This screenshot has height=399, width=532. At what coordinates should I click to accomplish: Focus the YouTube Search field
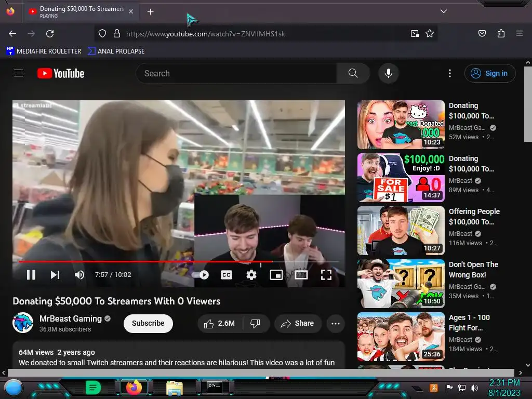pos(236,73)
